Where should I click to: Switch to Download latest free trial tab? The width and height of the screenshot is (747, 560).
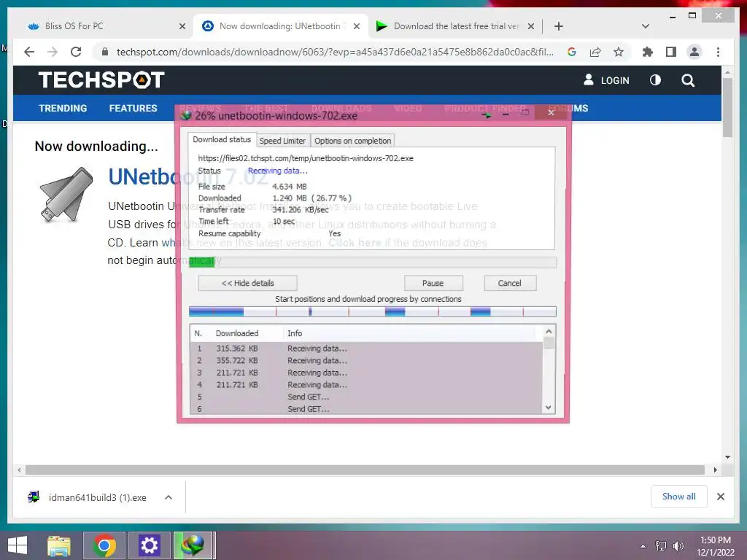(x=456, y=26)
